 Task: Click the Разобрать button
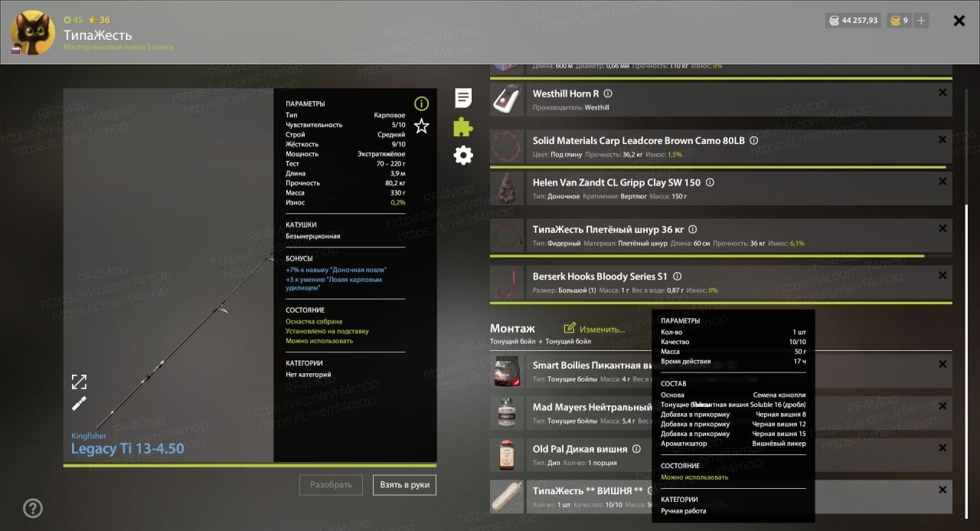tap(331, 484)
